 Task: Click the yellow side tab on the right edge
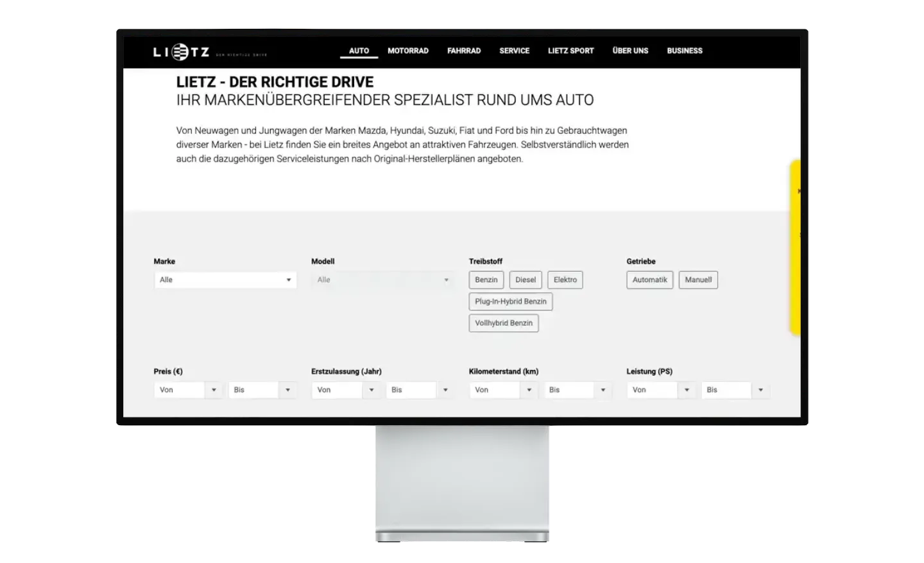(x=795, y=248)
